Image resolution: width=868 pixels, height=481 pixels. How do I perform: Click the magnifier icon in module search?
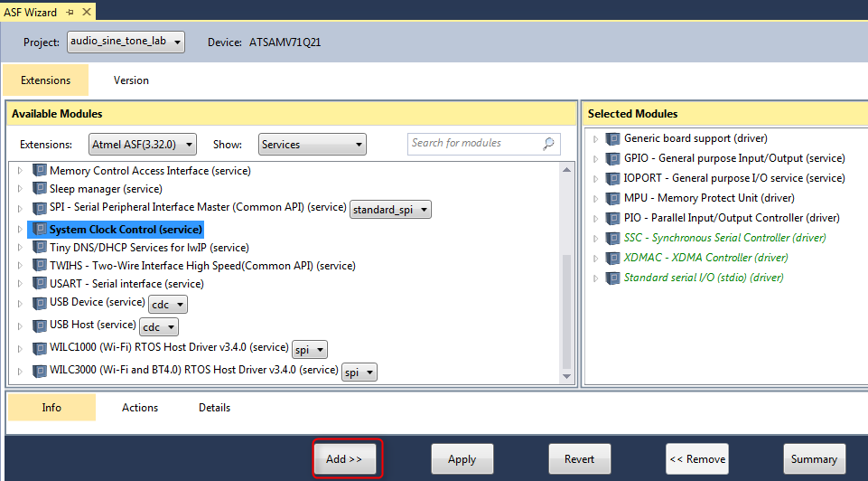(x=548, y=144)
